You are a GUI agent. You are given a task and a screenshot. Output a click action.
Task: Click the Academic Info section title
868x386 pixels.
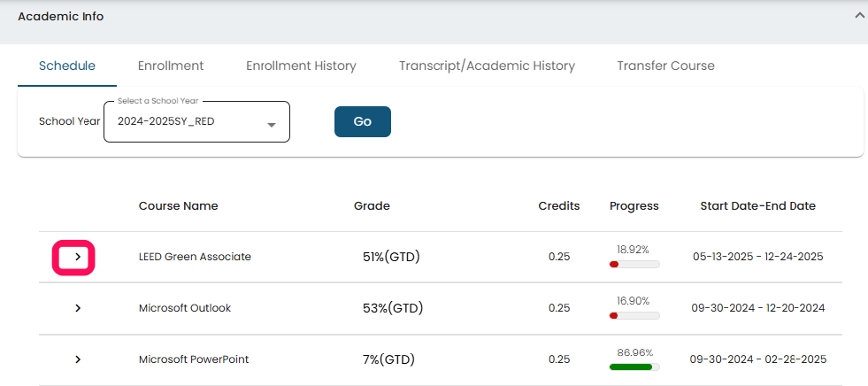click(60, 16)
